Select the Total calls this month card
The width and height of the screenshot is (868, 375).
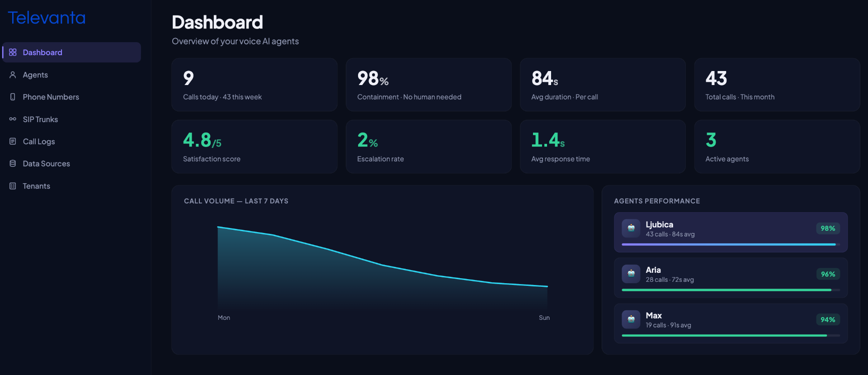(777, 85)
